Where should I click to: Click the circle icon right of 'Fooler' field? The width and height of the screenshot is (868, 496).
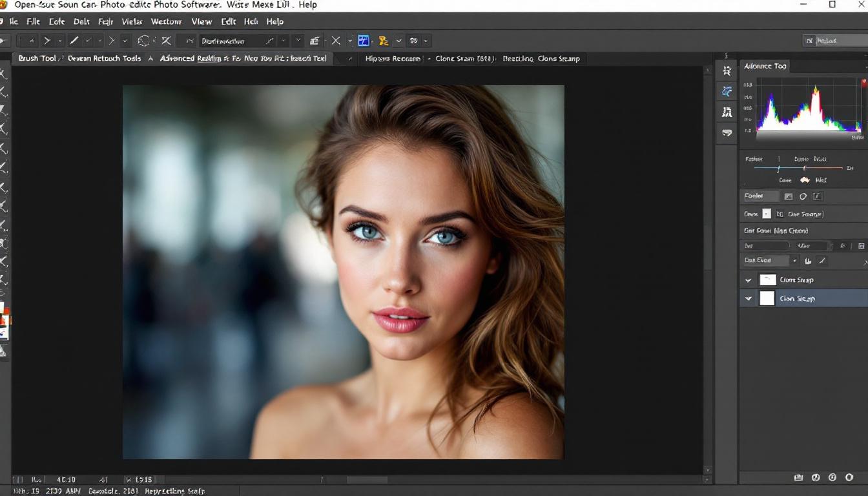803,196
